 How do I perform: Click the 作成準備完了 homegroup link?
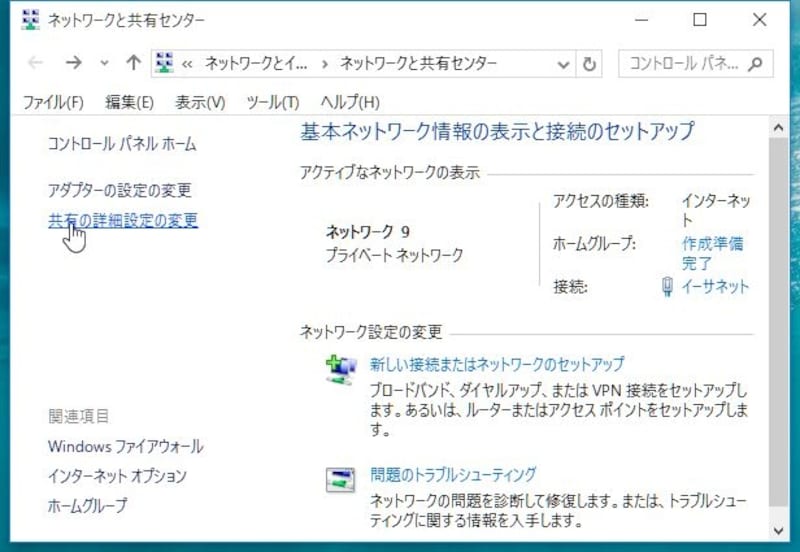tap(712, 254)
